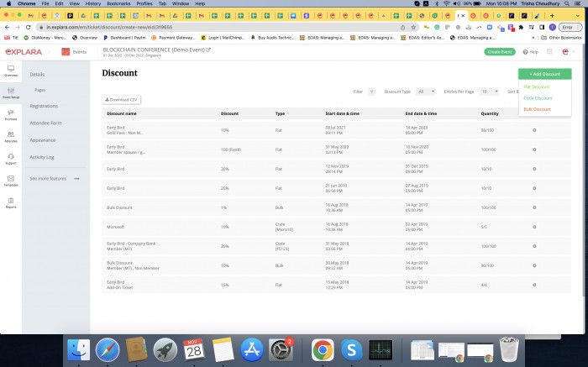Click the Add Discount button
Screen dimensions: 588x367
click(x=545, y=74)
